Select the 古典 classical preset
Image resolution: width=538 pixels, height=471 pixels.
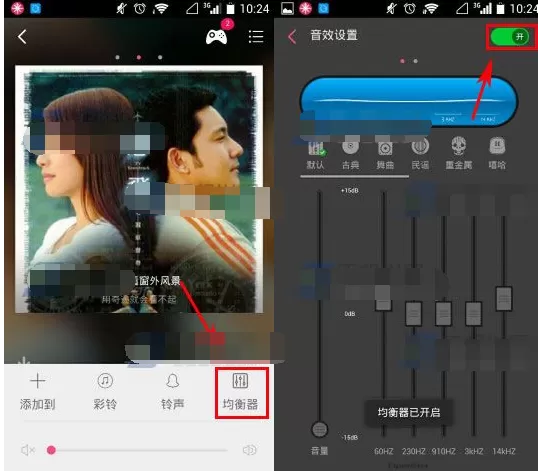pos(350,154)
